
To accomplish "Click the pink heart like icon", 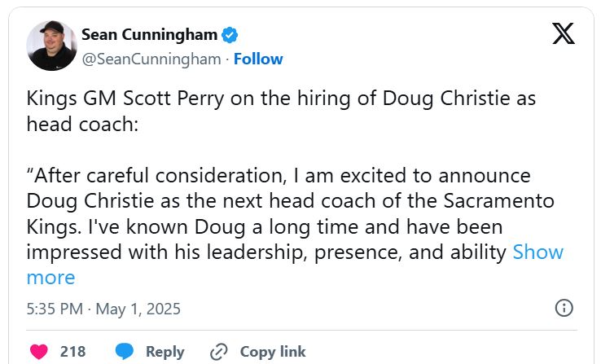I will click(38, 352).
